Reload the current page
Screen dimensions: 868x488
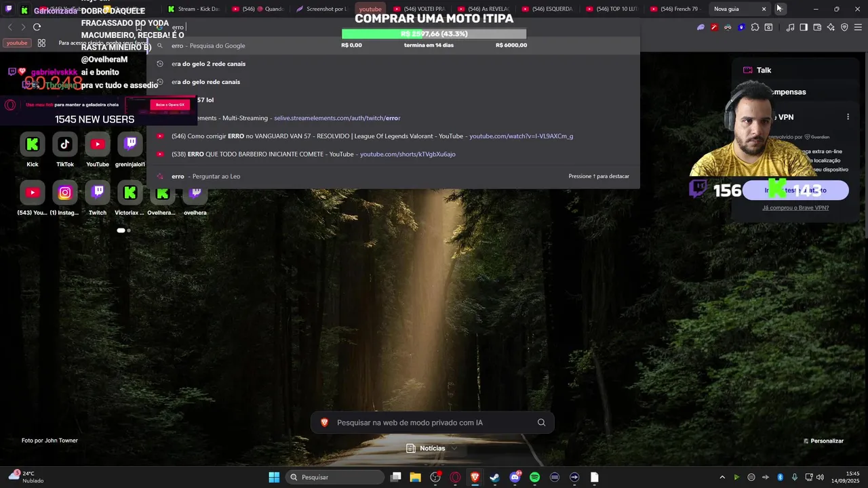[37, 27]
